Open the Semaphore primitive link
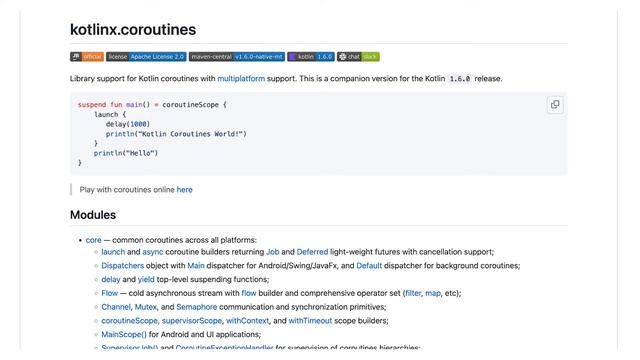This screenshot has height=360, width=640. [197, 307]
